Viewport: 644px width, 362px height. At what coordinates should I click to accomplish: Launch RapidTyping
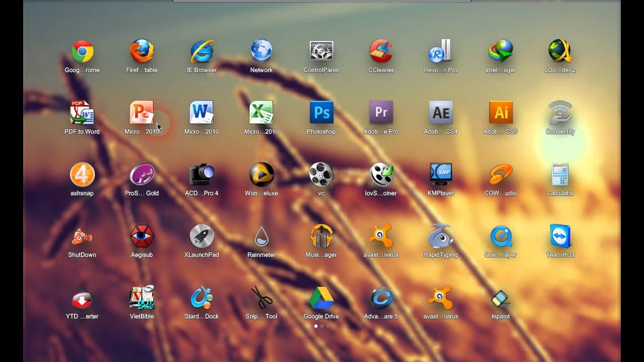pyautogui.click(x=441, y=236)
